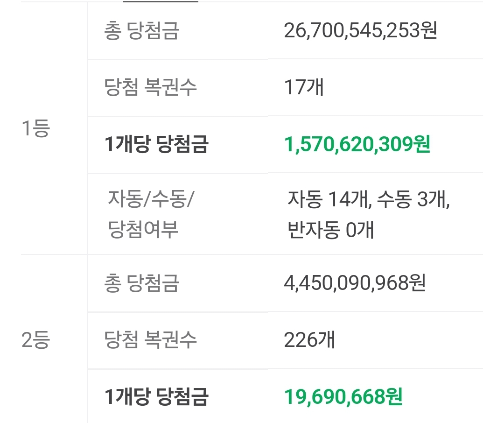Select the 총 당첨금 label under 2등
504x423 pixels.
[141, 283]
